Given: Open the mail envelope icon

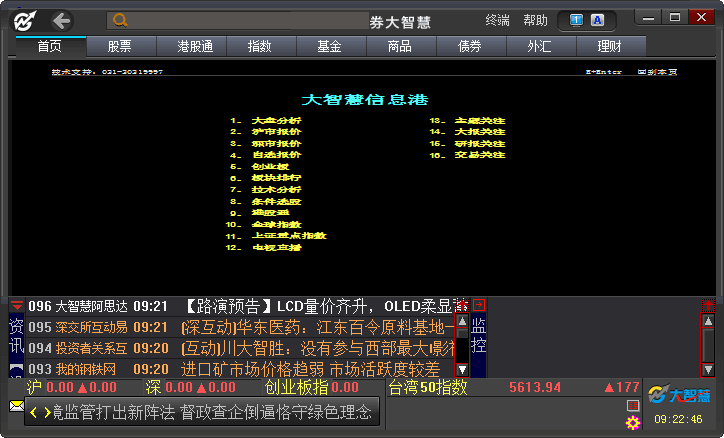Looking at the screenshot, I should point(17,406).
